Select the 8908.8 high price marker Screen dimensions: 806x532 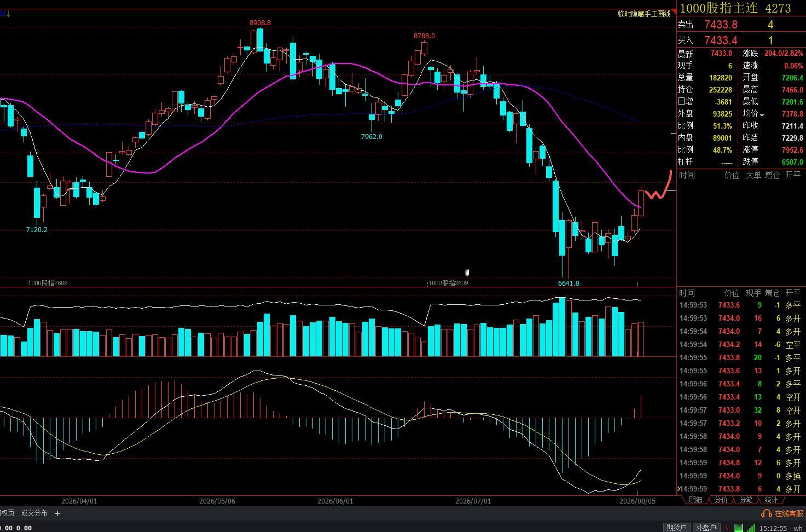coord(260,23)
